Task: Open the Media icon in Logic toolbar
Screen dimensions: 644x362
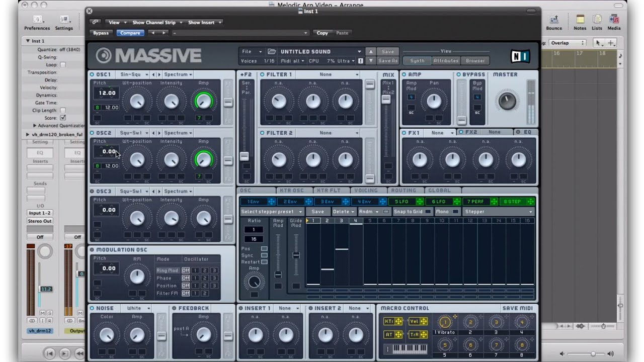Action: pos(614,19)
